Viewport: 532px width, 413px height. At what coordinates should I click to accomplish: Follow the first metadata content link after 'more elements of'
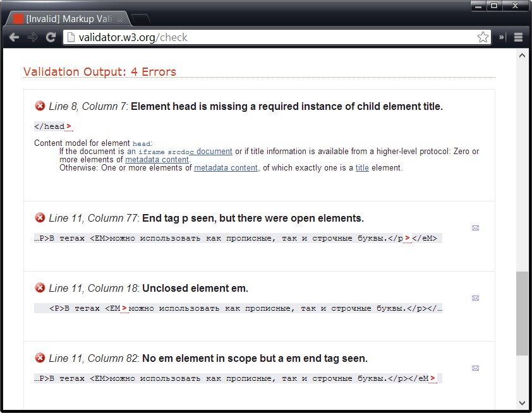[157, 159]
